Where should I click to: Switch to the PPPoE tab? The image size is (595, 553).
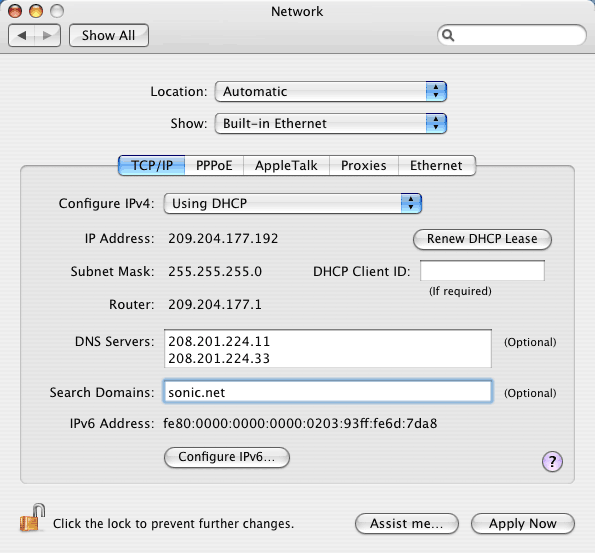tap(214, 165)
